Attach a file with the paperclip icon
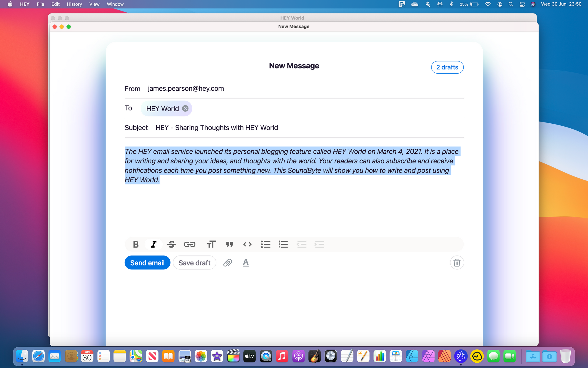 (228, 262)
